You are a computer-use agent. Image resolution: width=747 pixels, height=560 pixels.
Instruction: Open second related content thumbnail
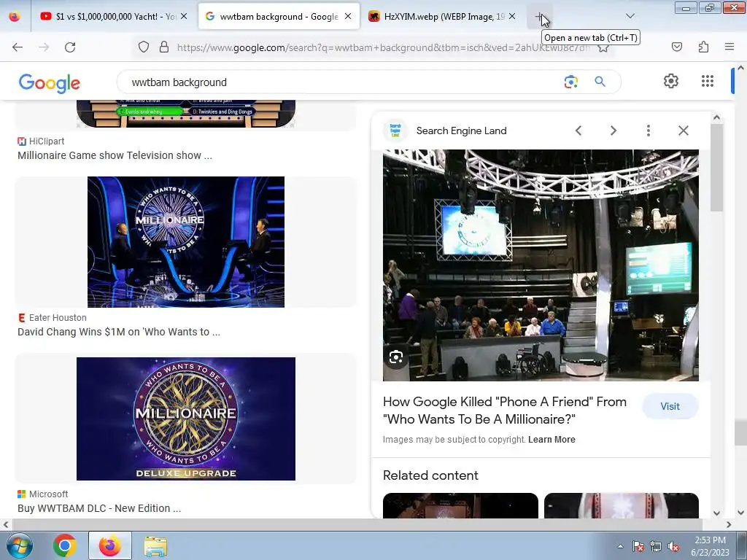pyautogui.click(x=622, y=506)
